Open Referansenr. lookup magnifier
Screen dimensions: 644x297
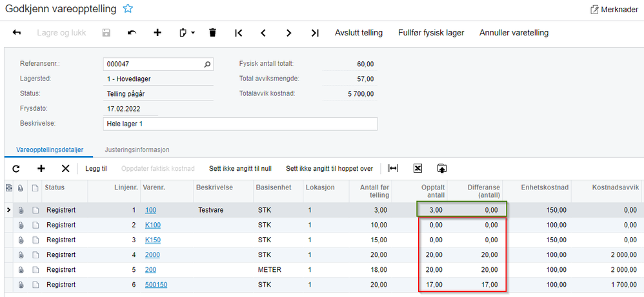pyautogui.click(x=207, y=64)
